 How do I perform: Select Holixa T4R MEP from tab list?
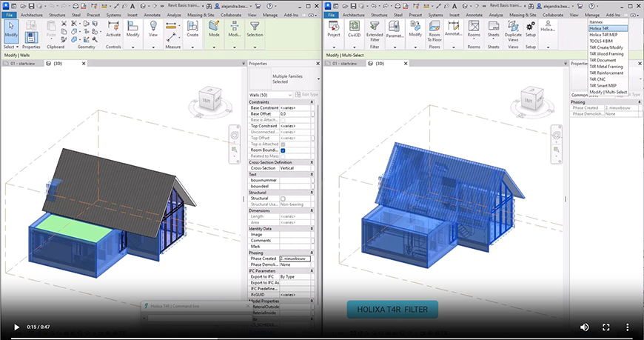tap(603, 35)
